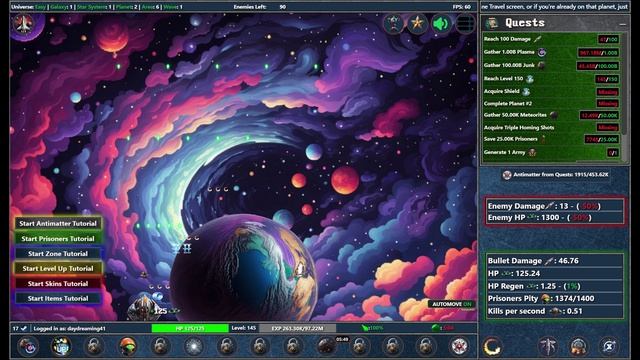Select the Generate 1 Army quest

click(551, 152)
